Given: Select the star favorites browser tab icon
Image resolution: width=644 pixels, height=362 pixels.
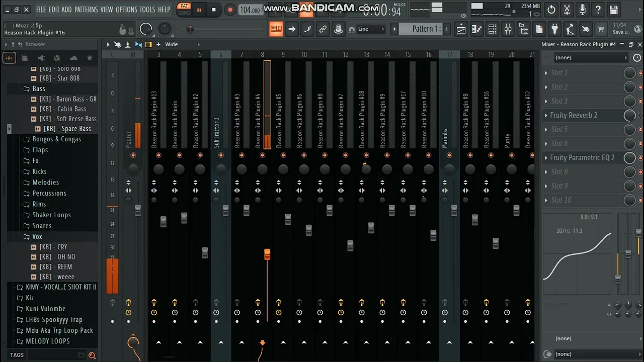Looking at the screenshot, I should [x=90, y=58].
